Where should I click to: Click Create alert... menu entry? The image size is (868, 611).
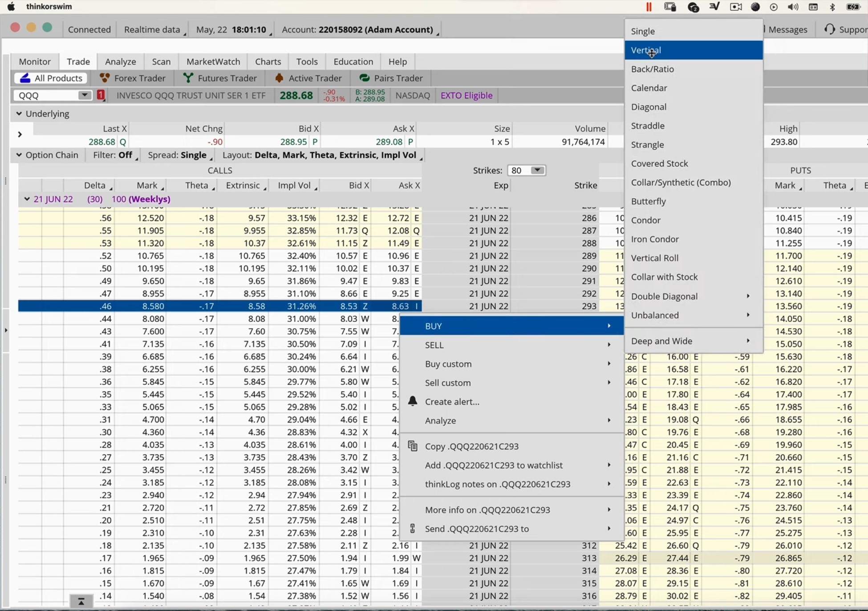click(512, 402)
